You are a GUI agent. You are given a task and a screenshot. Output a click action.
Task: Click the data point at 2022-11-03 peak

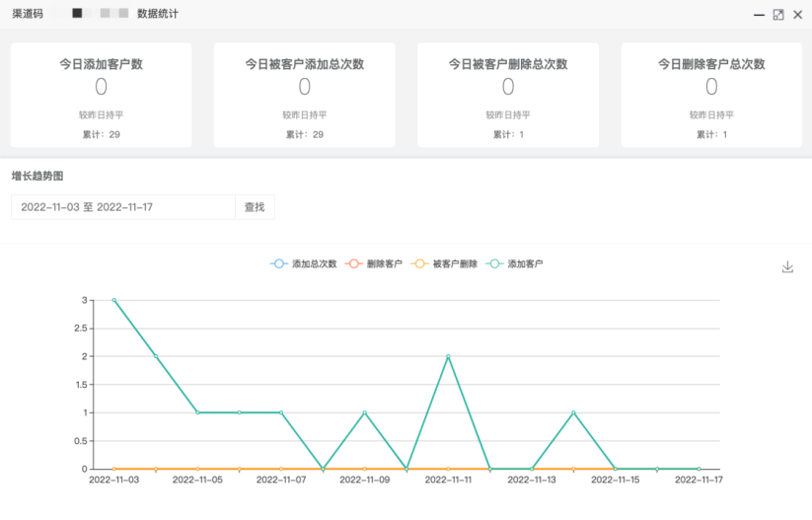tap(113, 300)
